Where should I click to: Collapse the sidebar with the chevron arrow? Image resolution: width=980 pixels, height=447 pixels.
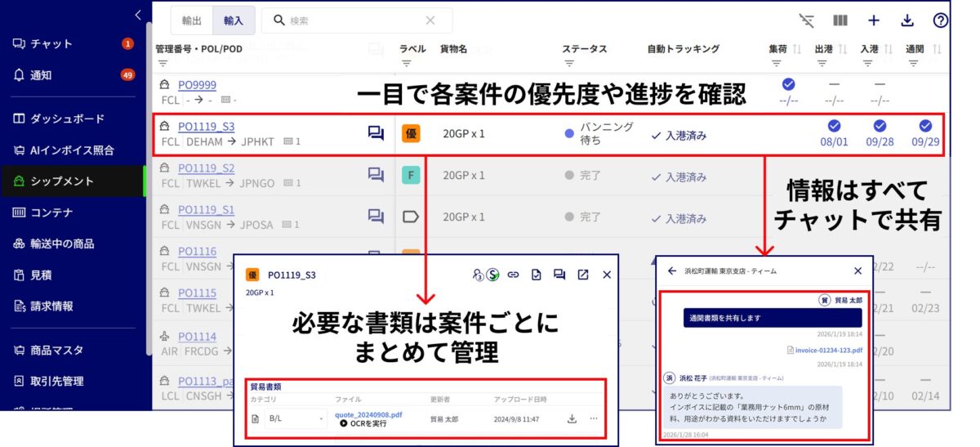(x=137, y=15)
